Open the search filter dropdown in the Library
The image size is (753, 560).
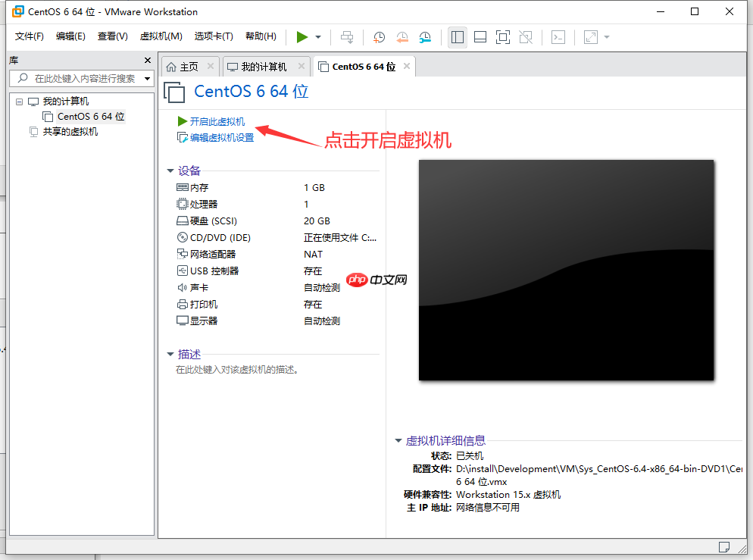tap(147, 79)
